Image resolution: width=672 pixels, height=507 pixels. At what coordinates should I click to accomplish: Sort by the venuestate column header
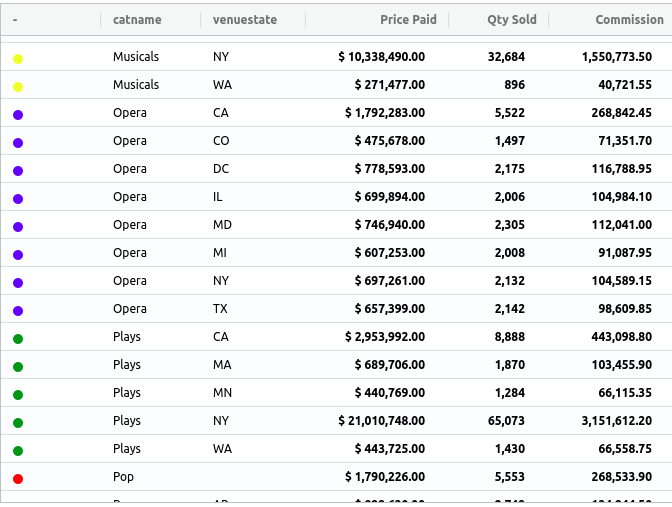coord(245,20)
